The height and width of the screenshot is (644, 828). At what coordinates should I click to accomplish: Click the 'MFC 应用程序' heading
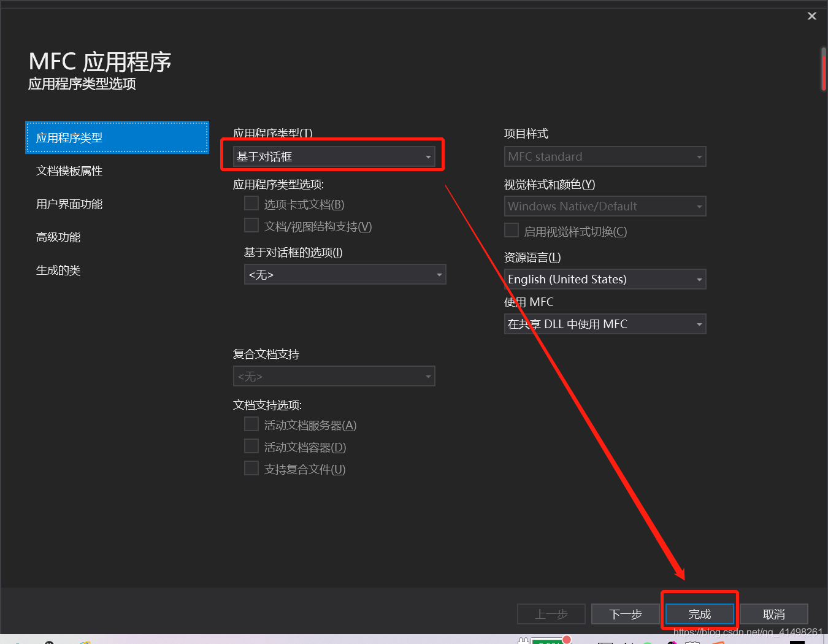100,62
